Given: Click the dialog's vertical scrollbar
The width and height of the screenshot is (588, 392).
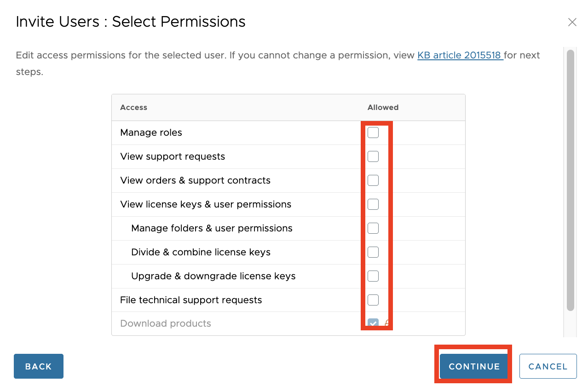Looking at the screenshot, I should [571, 179].
